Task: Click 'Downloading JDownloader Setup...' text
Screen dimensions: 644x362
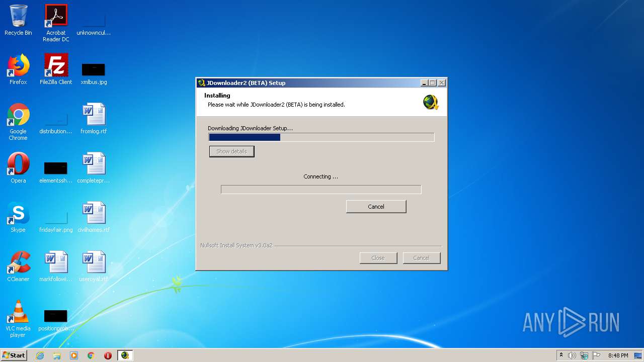Action: tap(250, 128)
